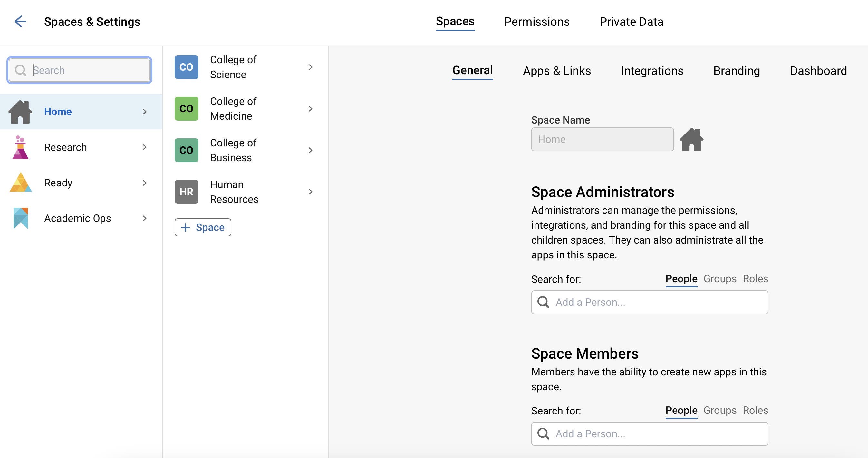Screen dimensions: 868x458
Task: Open the Permissions tab
Action: point(537,22)
